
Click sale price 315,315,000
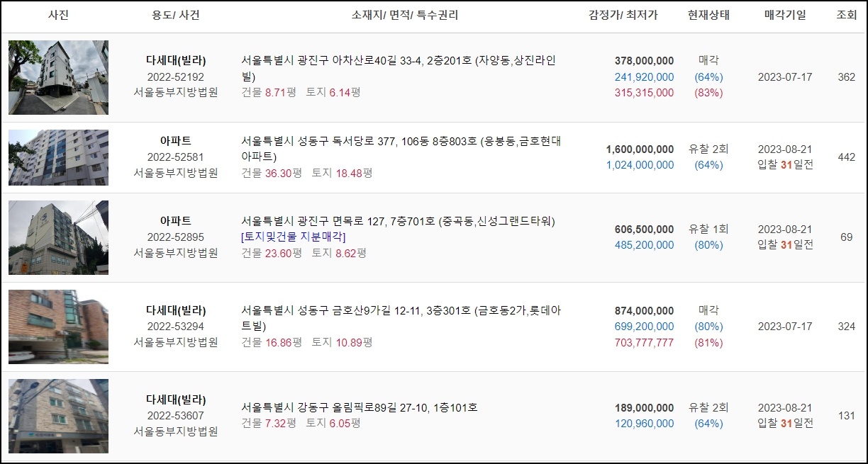[x=645, y=93]
